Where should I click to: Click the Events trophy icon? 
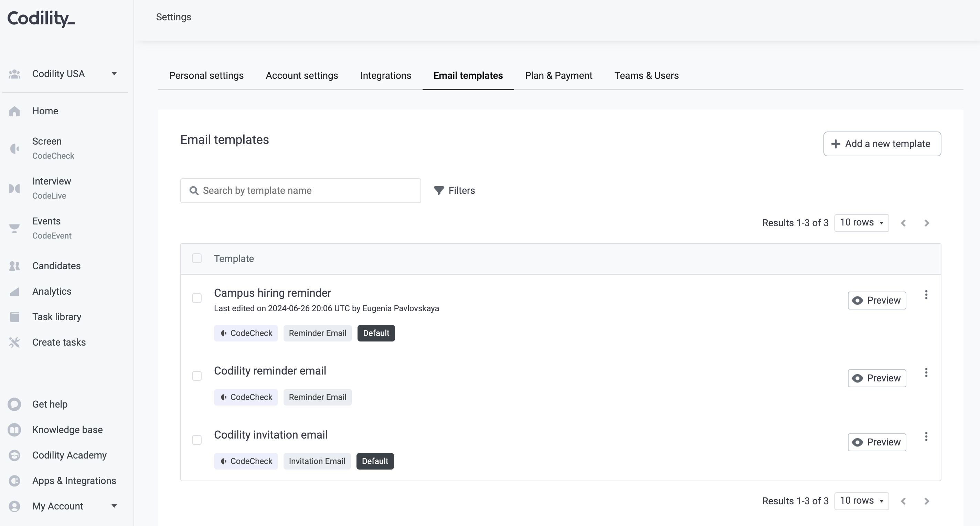pyautogui.click(x=14, y=228)
